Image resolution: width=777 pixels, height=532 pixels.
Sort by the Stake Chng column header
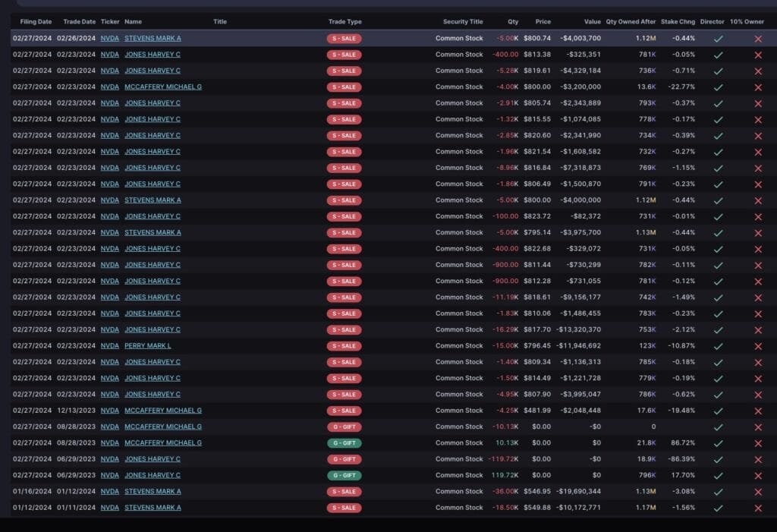tap(678, 22)
